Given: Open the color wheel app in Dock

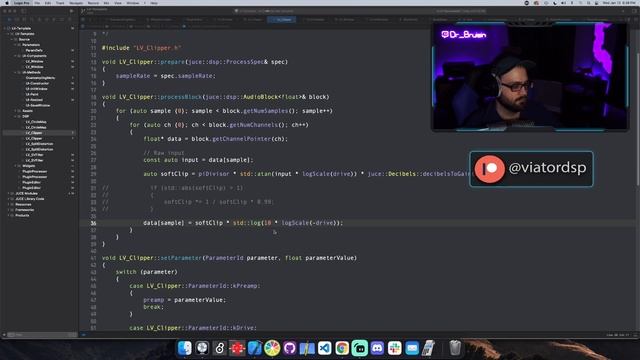Looking at the screenshot, I should tap(272, 348).
